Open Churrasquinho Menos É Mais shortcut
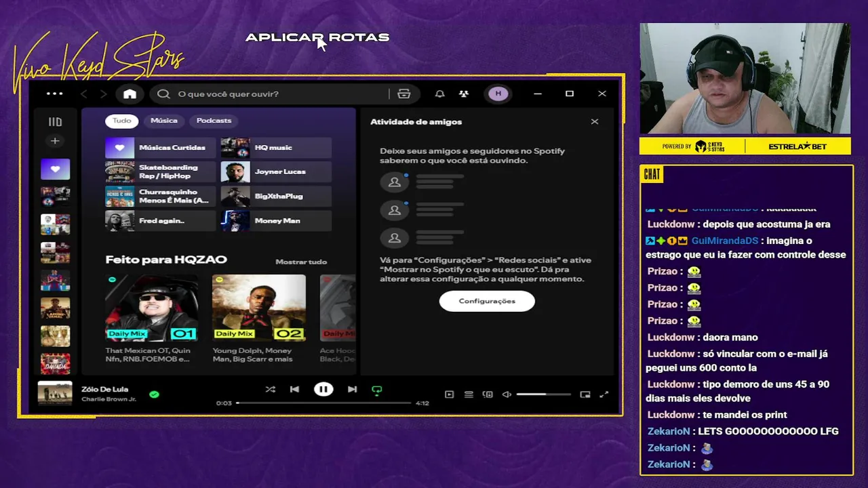The height and width of the screenshot is (488, 868). 161,196
